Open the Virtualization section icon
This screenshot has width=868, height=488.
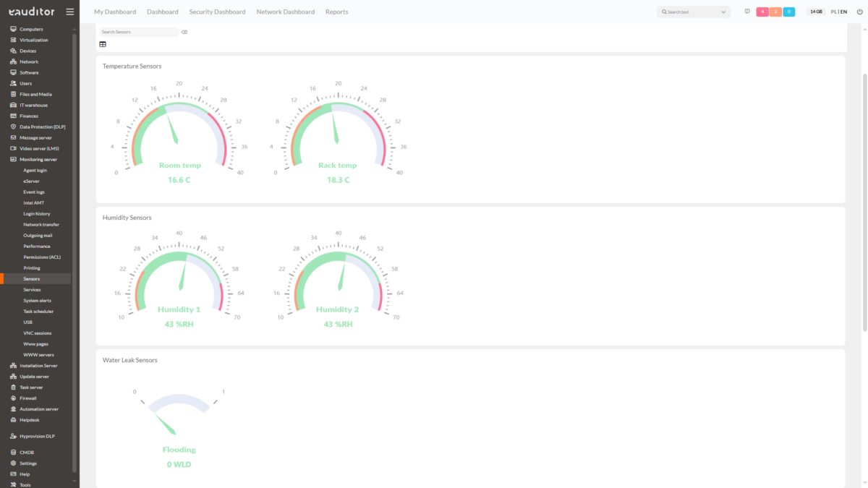pos(14,40)
